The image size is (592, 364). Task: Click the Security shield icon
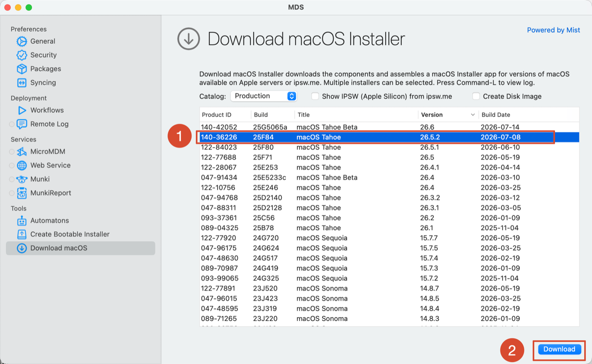22,55
